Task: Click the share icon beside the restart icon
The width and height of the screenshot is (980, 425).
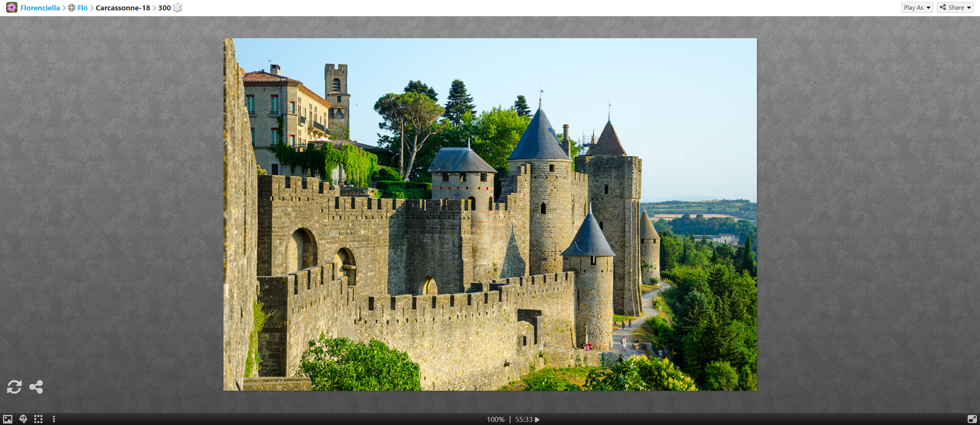Action: coord(36,387)
